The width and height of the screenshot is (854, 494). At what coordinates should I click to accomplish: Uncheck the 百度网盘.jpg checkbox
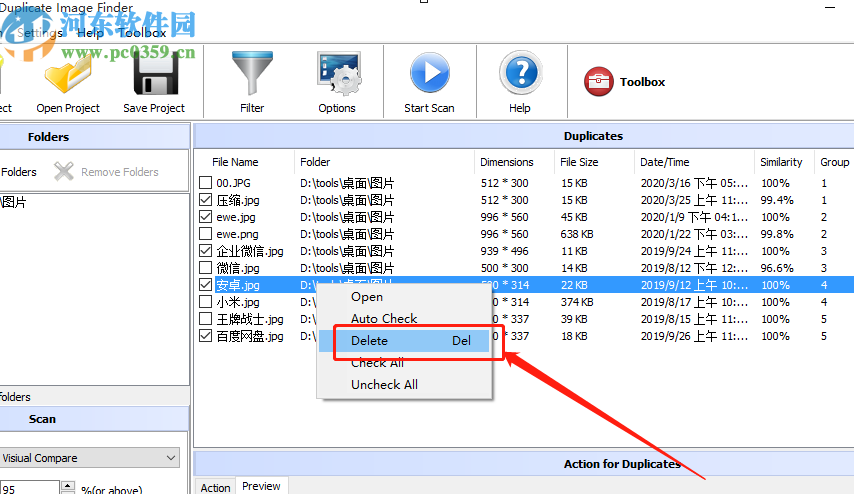pyautogui.click(x=205, y=336)
